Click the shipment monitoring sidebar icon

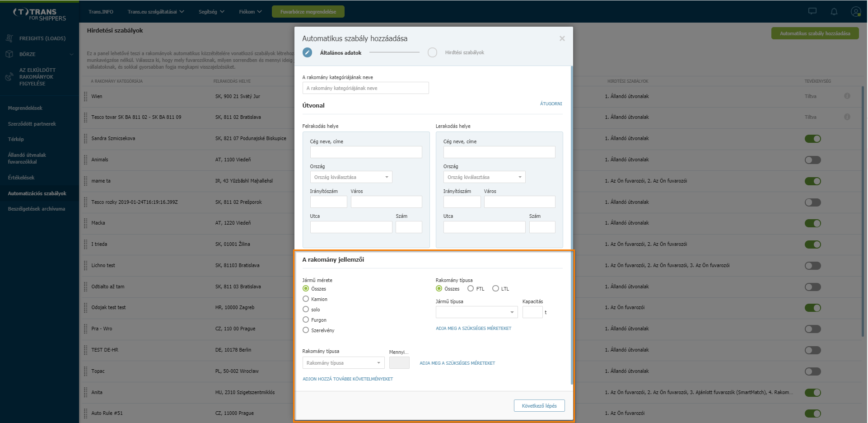[9, 77]
